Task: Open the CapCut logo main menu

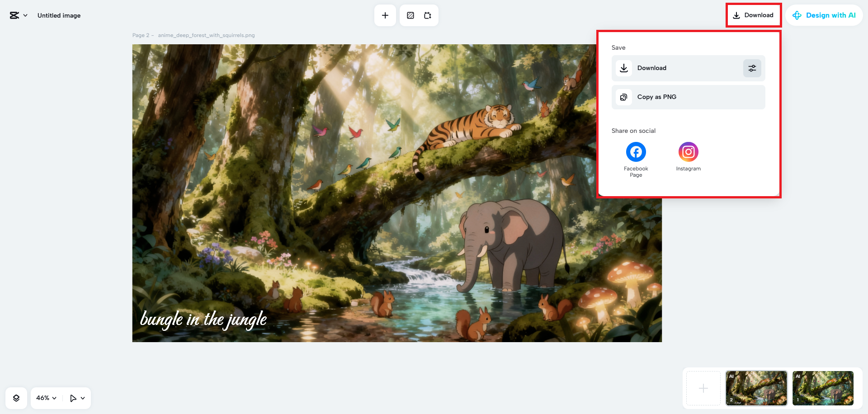Action: 19,15
